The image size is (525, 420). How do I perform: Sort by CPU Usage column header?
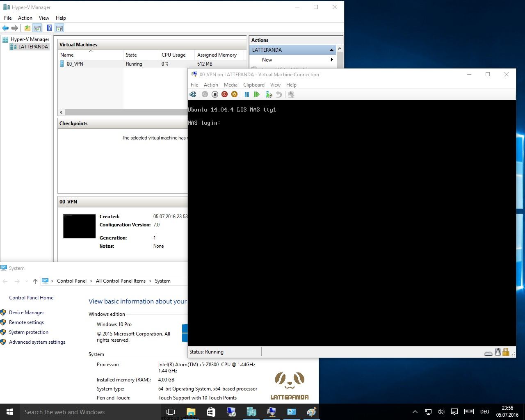point(177,55)
